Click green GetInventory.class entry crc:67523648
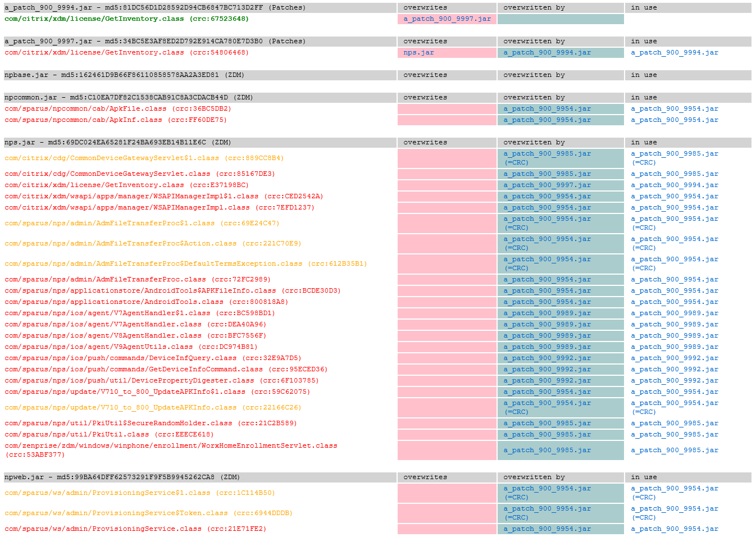The width and height of the screenshot is (756, 537). click(x=126, y=19)
